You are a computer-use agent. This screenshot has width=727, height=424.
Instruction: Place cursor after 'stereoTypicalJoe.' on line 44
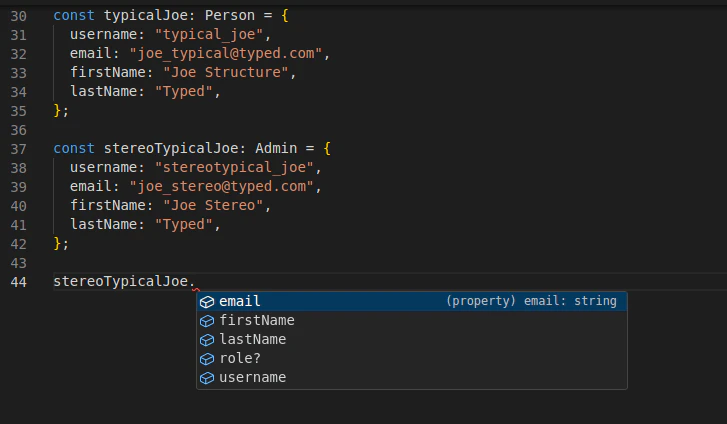pos(197,282)
